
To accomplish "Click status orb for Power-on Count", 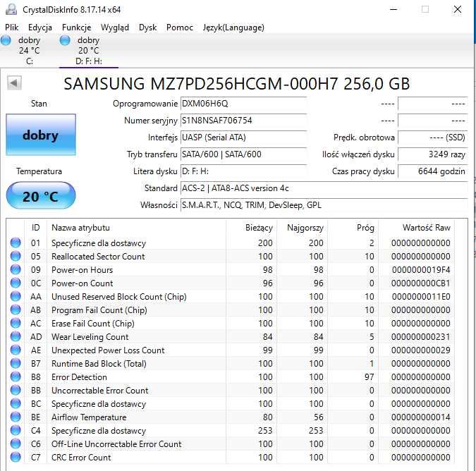I will [x=16, y=283].
